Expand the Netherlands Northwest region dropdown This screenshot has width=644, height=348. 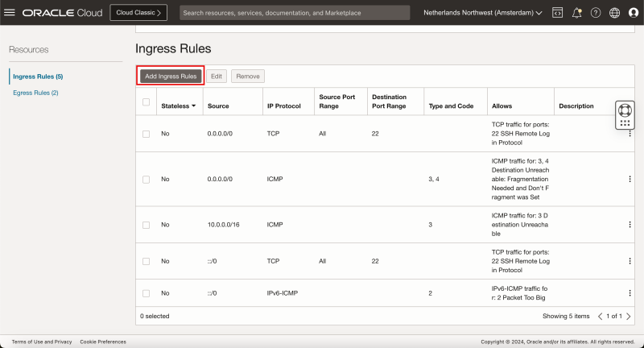[x=483, y=13]
